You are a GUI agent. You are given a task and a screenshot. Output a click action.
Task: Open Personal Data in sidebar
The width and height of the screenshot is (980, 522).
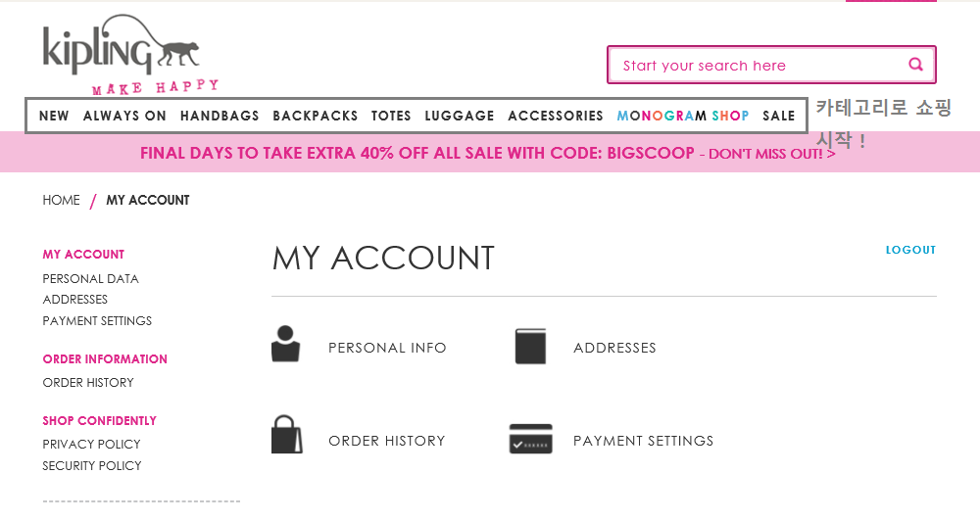[90, 279]
